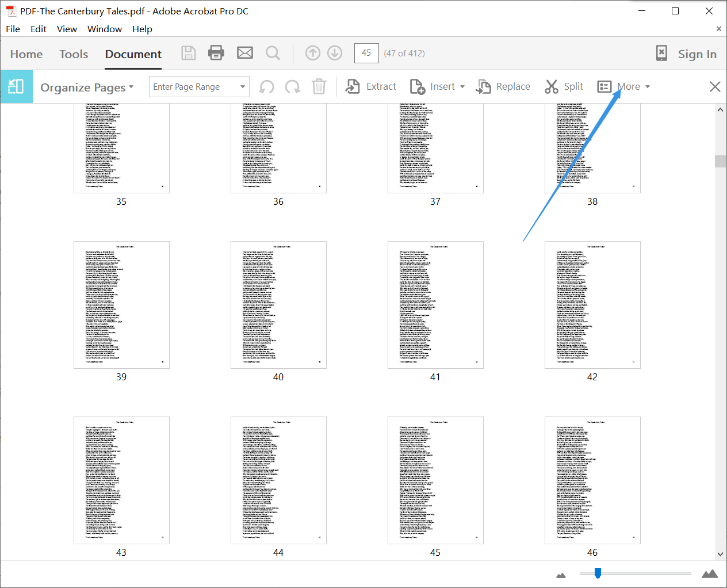Expand the Insert dropdown menu
This screenshot has height=588, width=727.
tap(462, 87)
